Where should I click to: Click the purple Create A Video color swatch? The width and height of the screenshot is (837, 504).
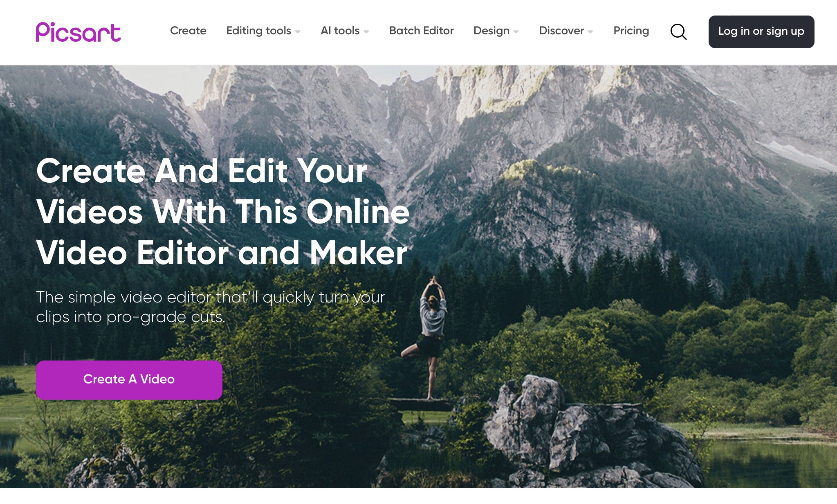(129, 379)
